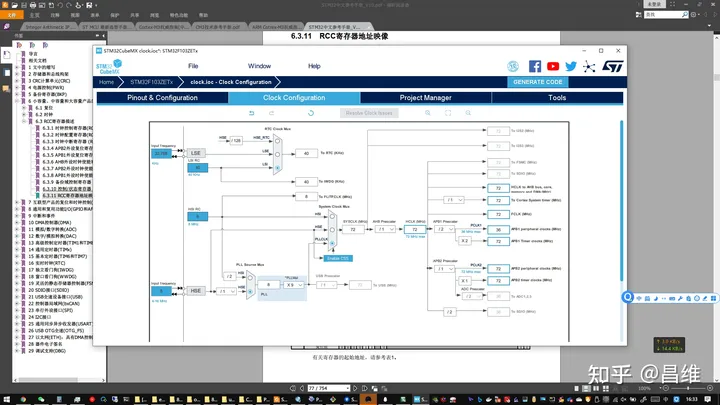Select HSI in System Clock Mux

point(332,216)
